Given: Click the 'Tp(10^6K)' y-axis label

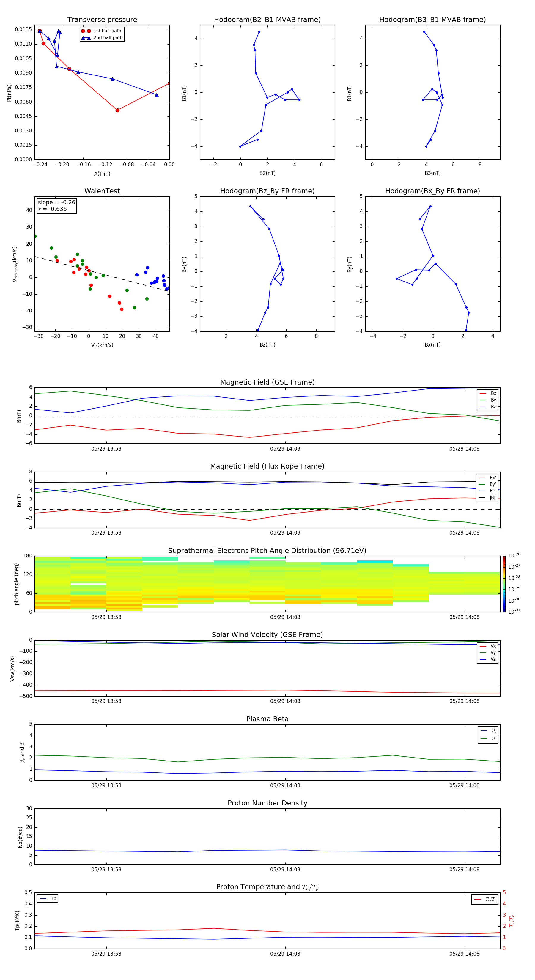Looking at the screenshot, I should (x=17, y=921).
